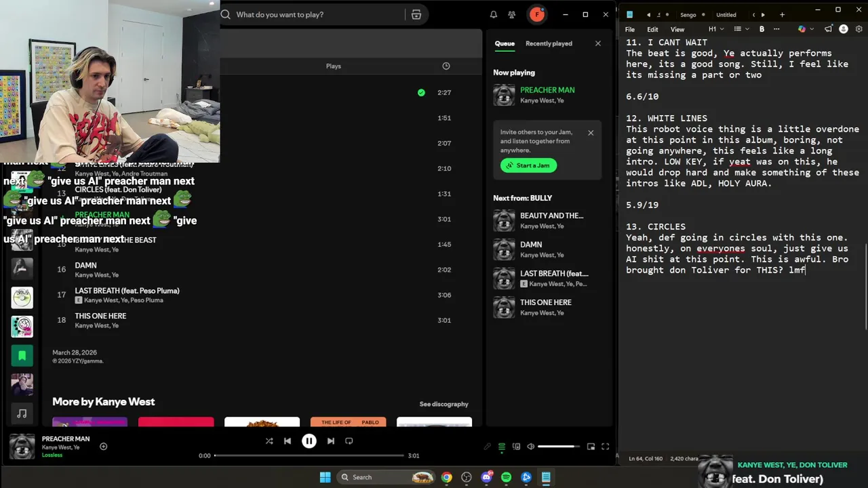Expand the H1 heading dropdown

[716, 29]
